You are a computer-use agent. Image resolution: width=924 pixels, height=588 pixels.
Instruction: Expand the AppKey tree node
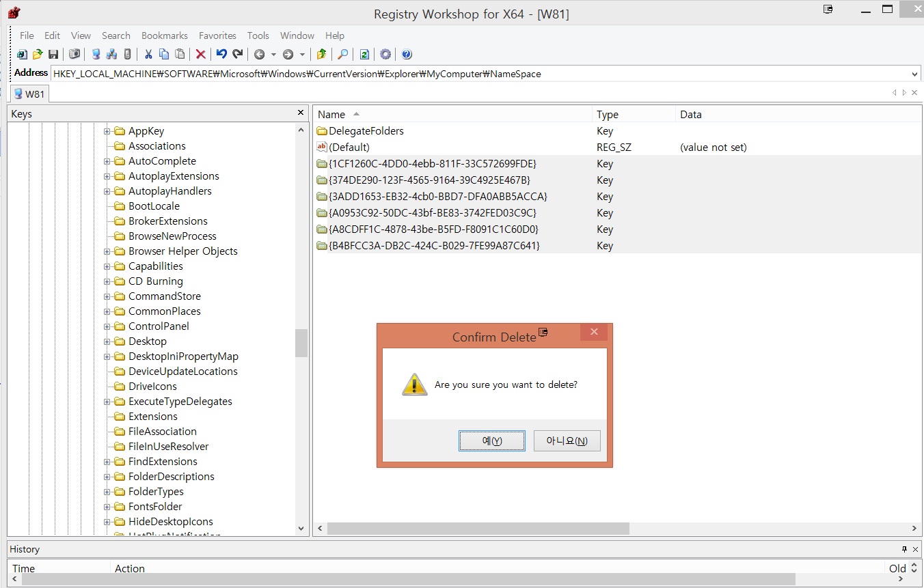pos(107,131)
